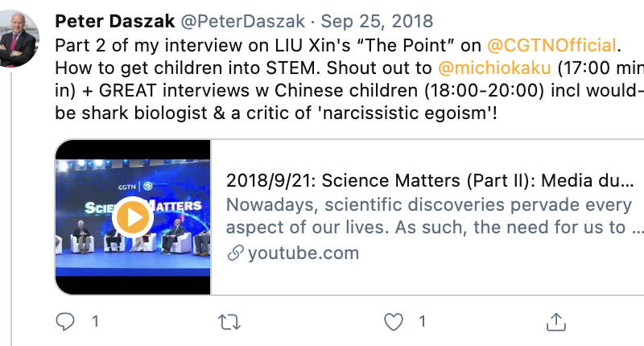This screenshot has width=644, height=346.
Task: Open the share tweet upload icon
Action: click(x=555, y=322)
